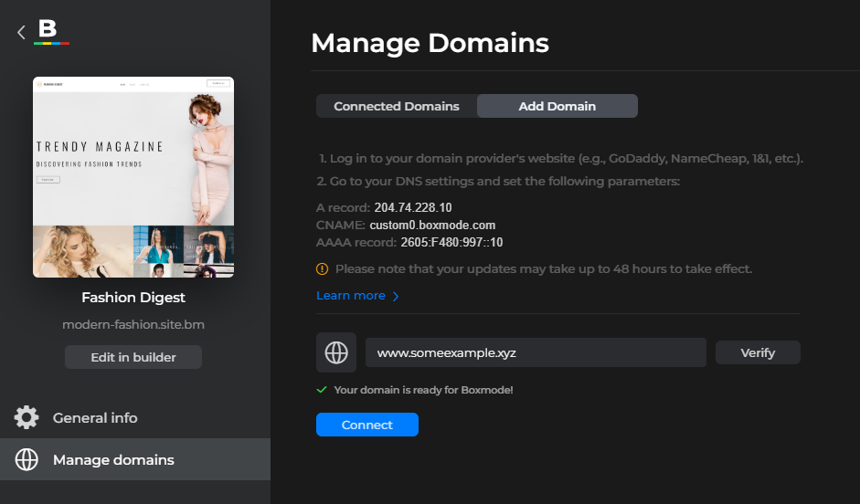Image resolution: width=860 pixels, height=504 pixels.
Task: Click the General info gear icon
Action: [x=27, y=417]
